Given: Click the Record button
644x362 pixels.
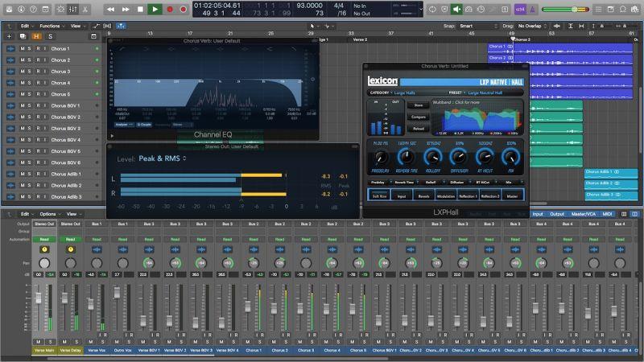Looking at the screenshot, I should pyautogui.click(x=170, y=9).
